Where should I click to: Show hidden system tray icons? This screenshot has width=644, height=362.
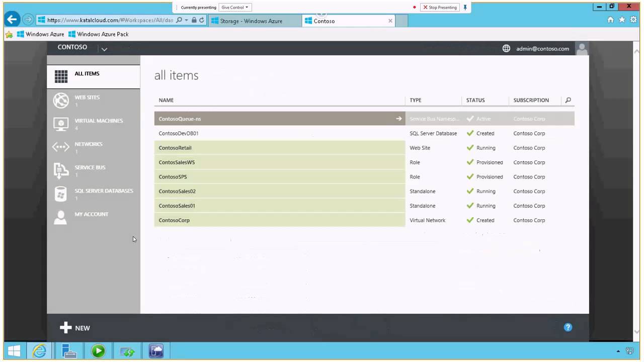click(618, 351)
